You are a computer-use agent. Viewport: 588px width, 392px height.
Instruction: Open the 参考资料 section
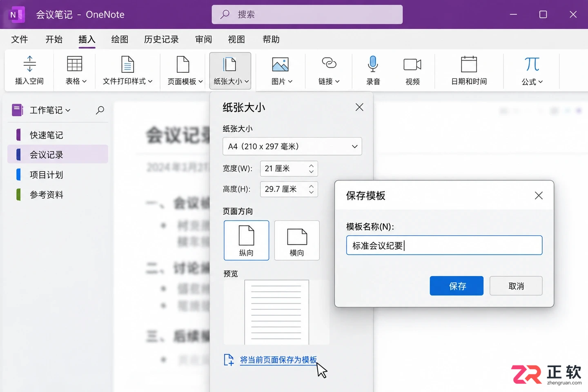click(58, 195)
